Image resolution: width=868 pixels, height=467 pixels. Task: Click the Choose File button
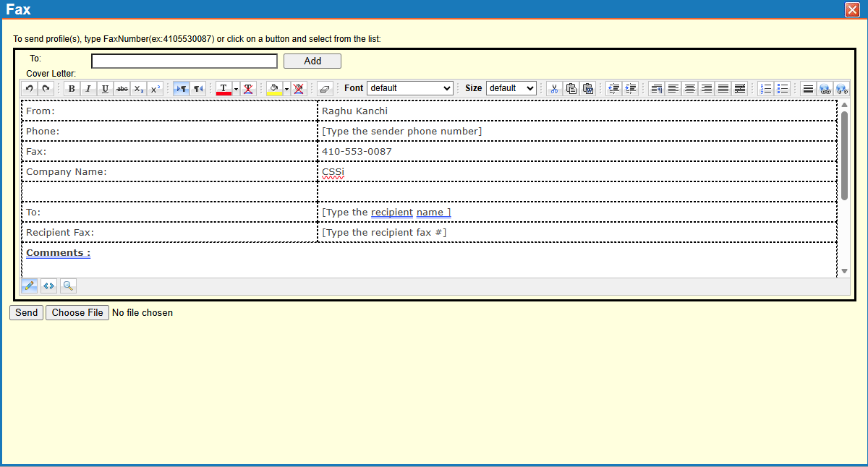point(77,312)
